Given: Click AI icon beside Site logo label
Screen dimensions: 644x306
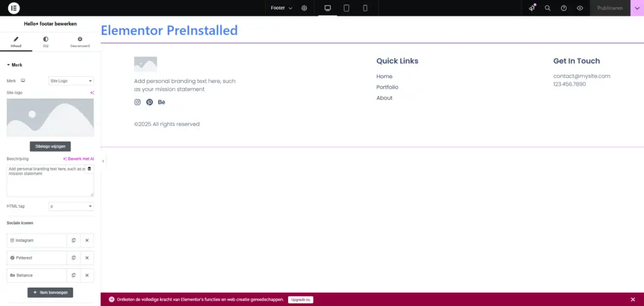Looking at the screenshot, I should (92, 93).
